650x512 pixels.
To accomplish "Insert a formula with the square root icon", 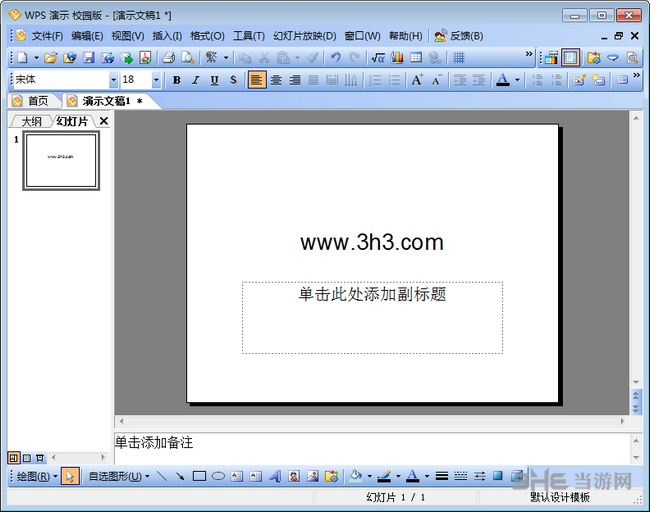I will pos(378,58).
